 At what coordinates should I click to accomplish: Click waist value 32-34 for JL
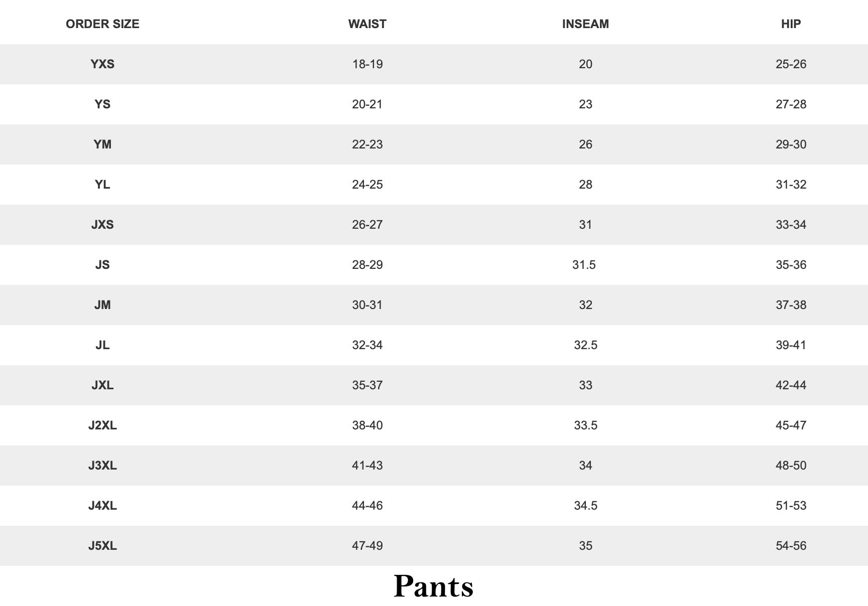pos(367,345)
